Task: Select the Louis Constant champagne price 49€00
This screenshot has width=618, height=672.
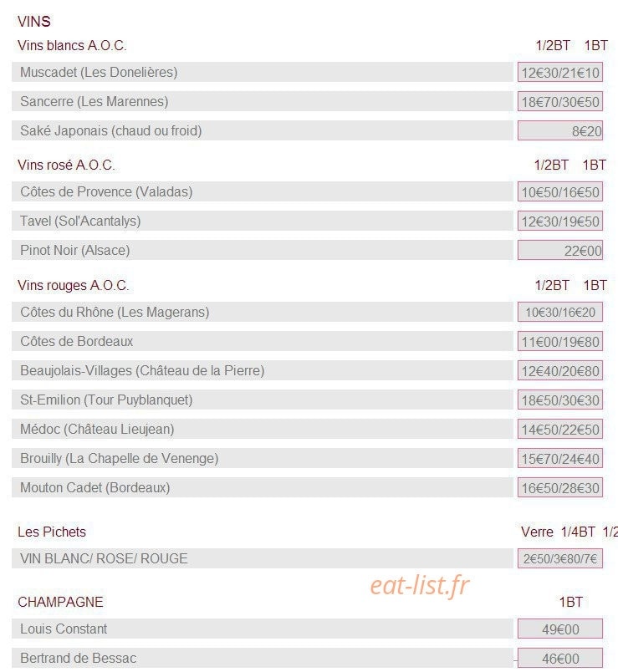Action: point(559,629)
